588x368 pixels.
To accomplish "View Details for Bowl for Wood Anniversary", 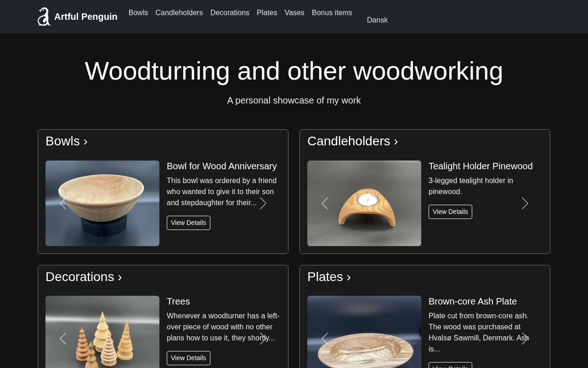I will 188,223.
